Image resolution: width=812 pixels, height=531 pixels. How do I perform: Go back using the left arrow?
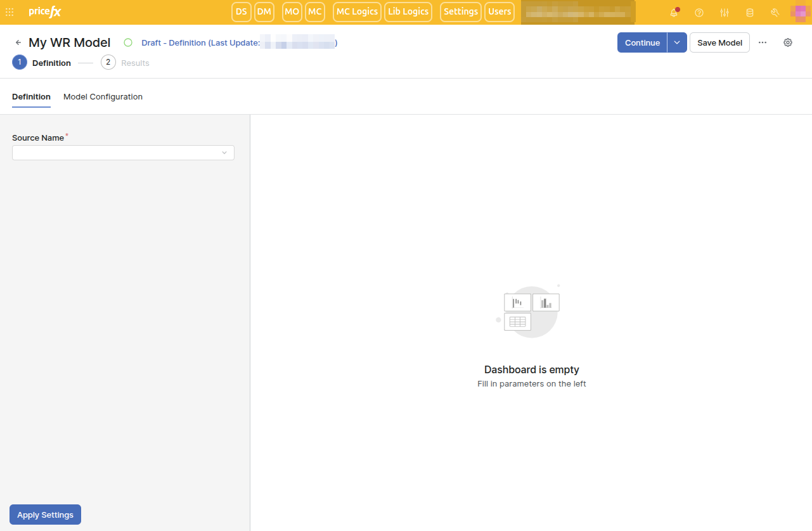point(18,42)
